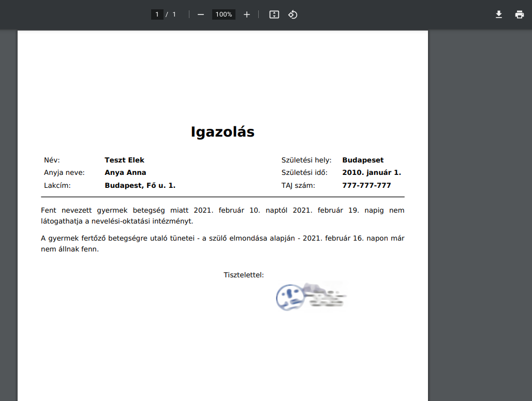The width and height of the screenshot is (532, 401).
Task: Rotate the document counterclockwise
Action: click(x=293, y=14)
